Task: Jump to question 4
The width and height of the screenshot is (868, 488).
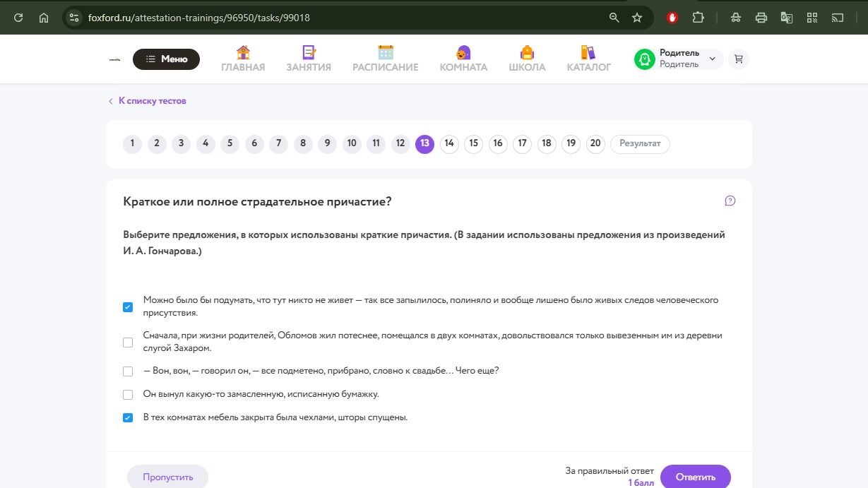Action: click(x=206, y=144)
